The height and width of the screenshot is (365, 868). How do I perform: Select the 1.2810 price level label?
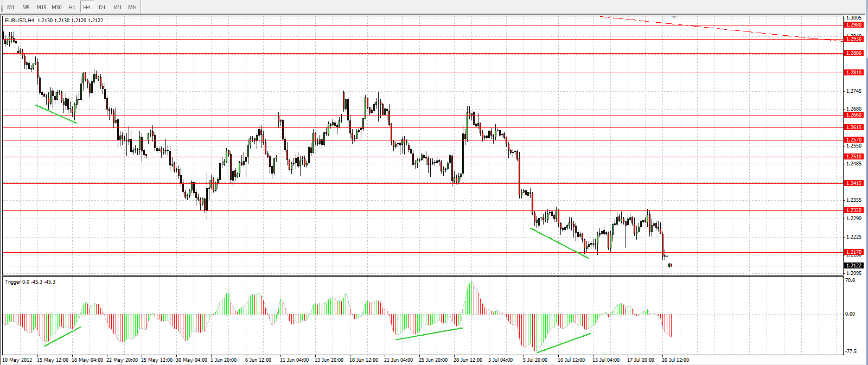click(854, 73)
